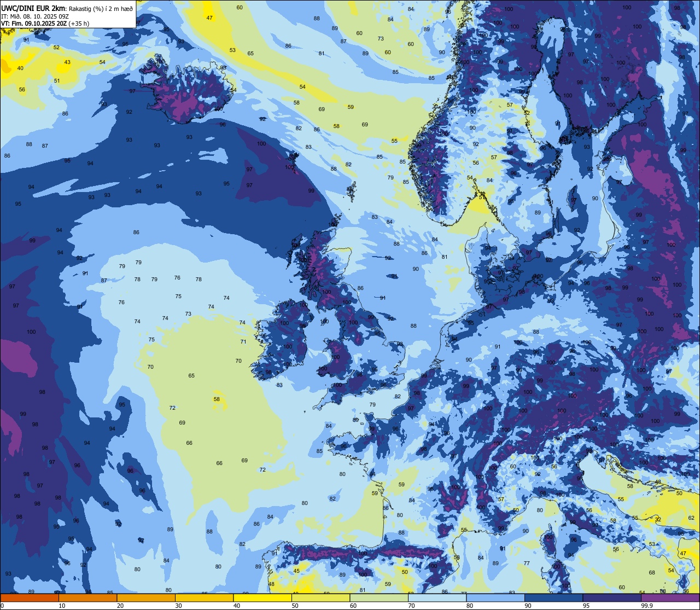Click the 62 value near the map's right edge
Screen dimensions: 700x610
tap(691, 518)
